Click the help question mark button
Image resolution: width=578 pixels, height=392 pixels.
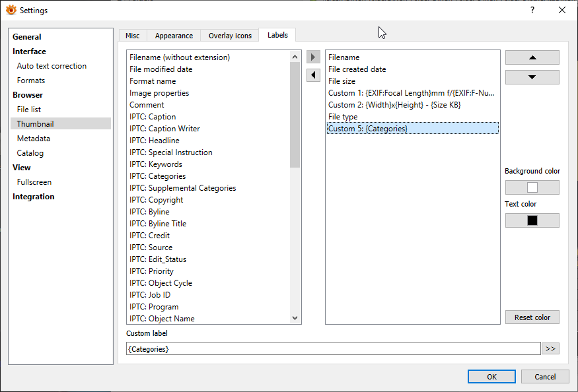point(532,10)
